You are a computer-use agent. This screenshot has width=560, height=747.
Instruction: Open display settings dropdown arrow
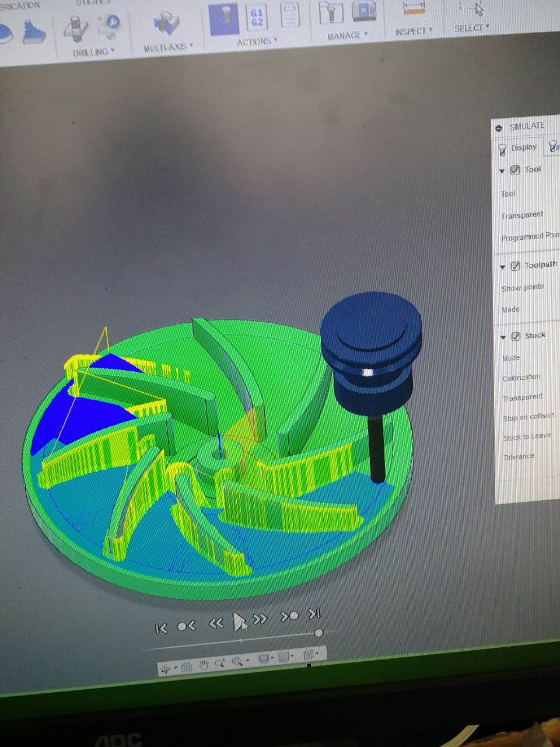(272, 658)
